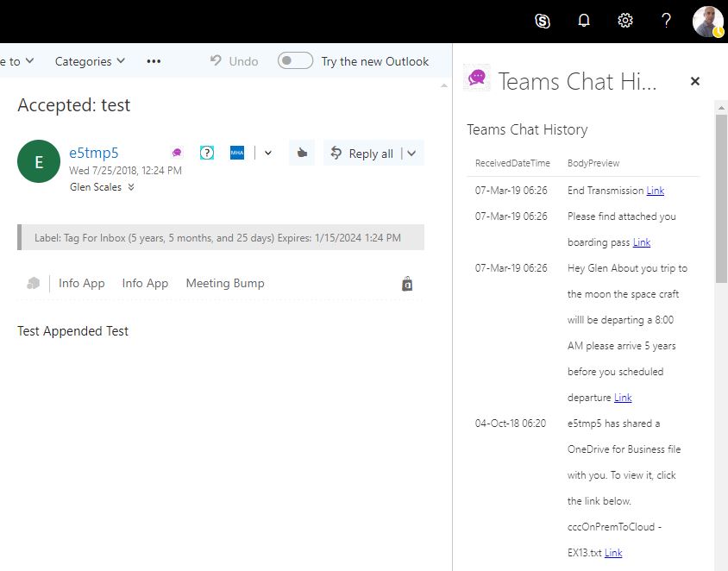
Task: Open the settings gear
Action: pos(625,21)
